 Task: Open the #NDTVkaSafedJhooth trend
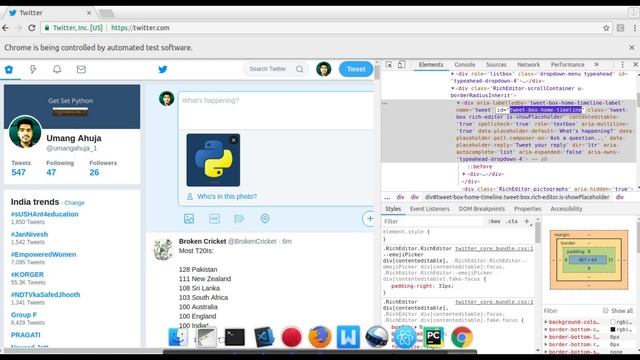pyautogui.click(x=45, y=295)
